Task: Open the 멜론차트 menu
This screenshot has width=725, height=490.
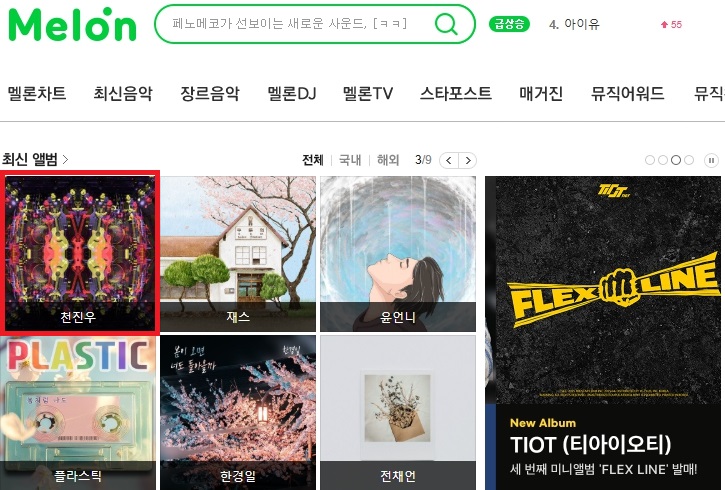Action: pos(37,93)
